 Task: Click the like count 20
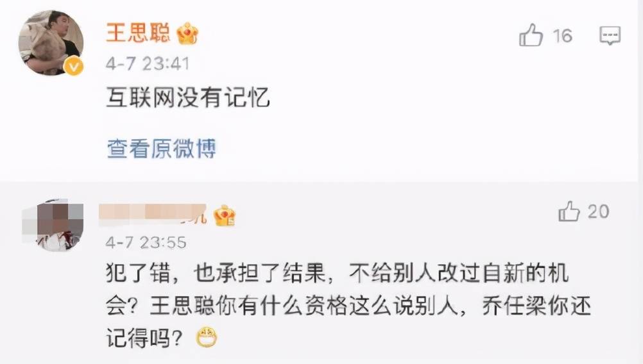click(x=598, y=211)
